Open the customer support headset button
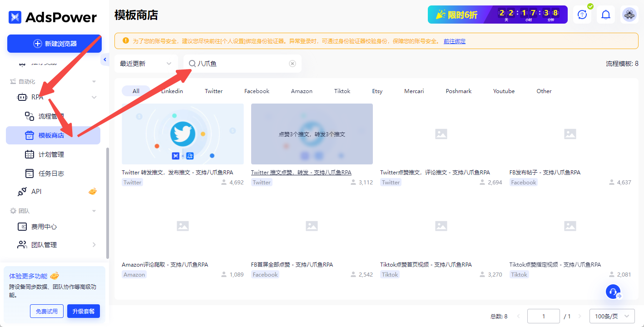This screenshot has height=327, width=644. click(x=613, y=291)
